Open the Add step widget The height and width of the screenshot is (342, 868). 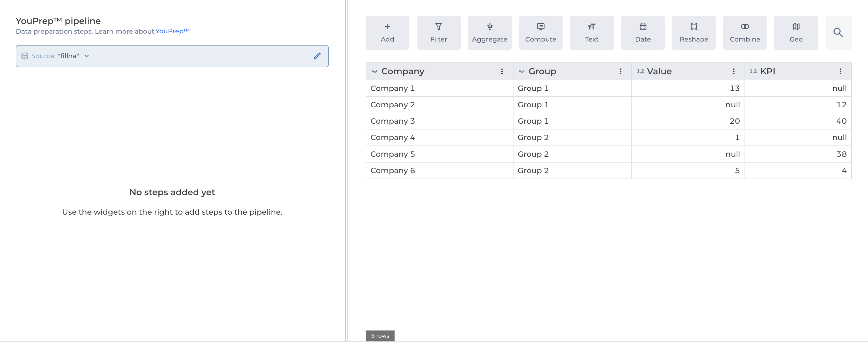[x=387, y=33]
